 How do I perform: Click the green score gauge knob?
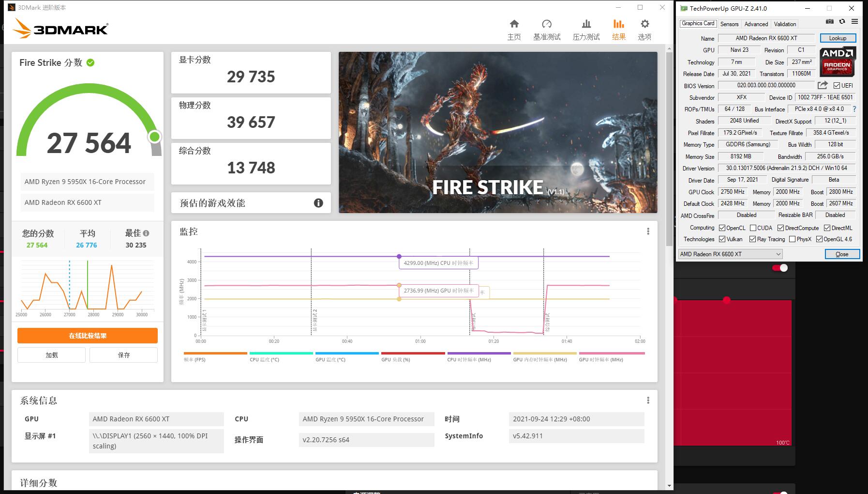coord(155,137)
